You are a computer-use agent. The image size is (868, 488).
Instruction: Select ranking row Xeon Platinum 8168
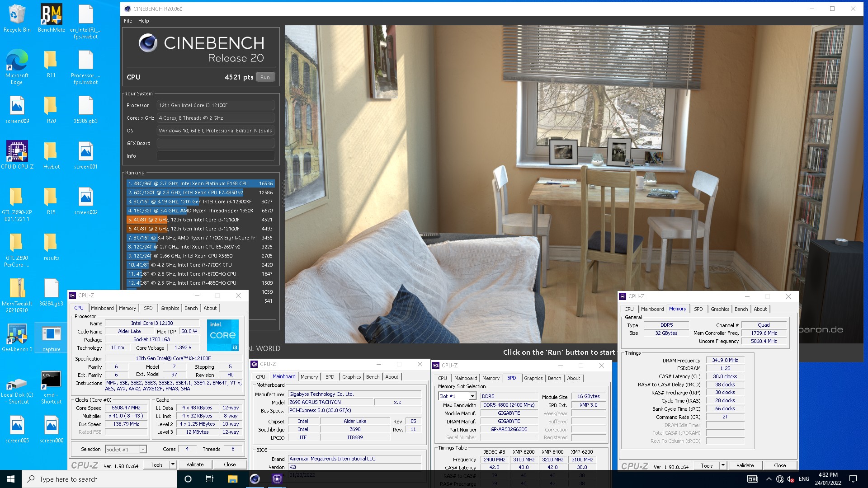click(200, 183)
